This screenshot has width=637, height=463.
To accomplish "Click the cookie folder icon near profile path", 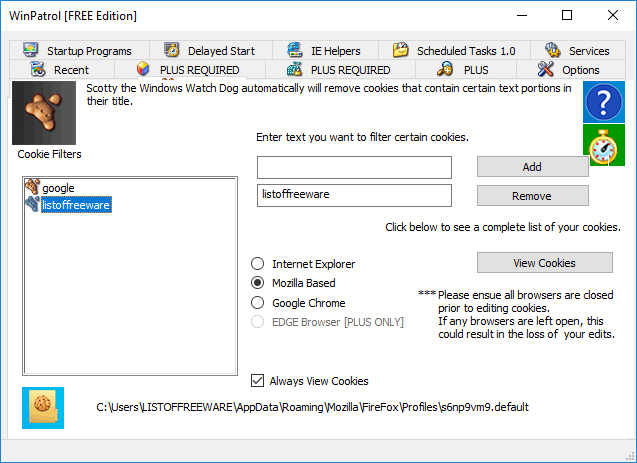I will (43, 408).
